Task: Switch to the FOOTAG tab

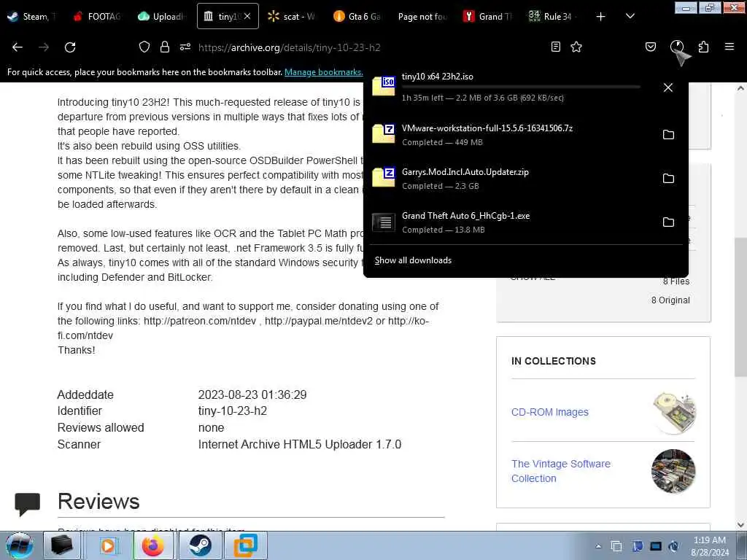Action: (x=98, y=17)
